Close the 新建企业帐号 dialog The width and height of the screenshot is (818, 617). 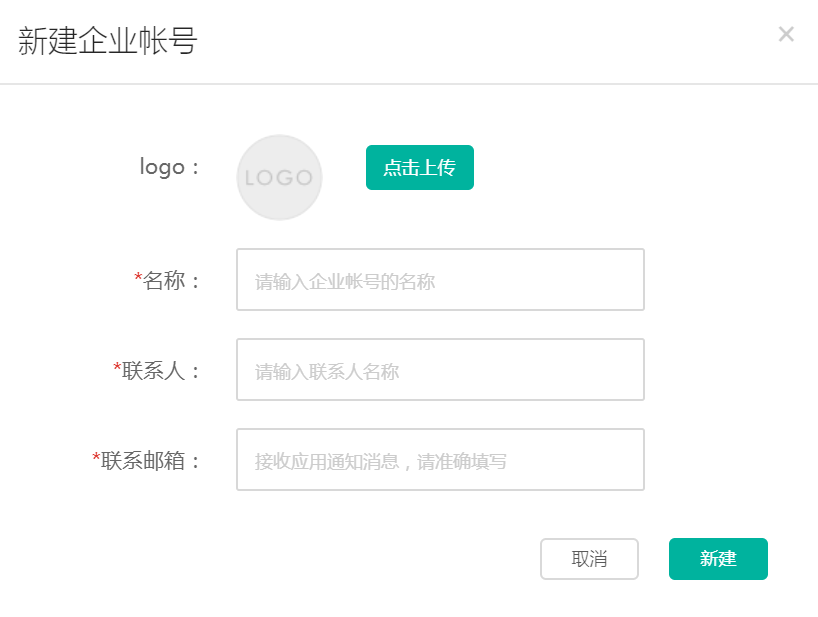coord(786,34)
